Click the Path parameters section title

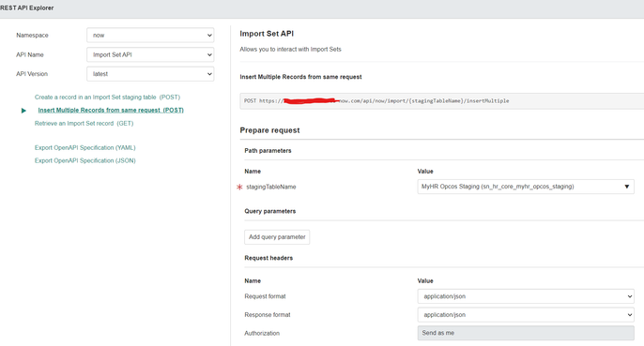tap(268, 151)
